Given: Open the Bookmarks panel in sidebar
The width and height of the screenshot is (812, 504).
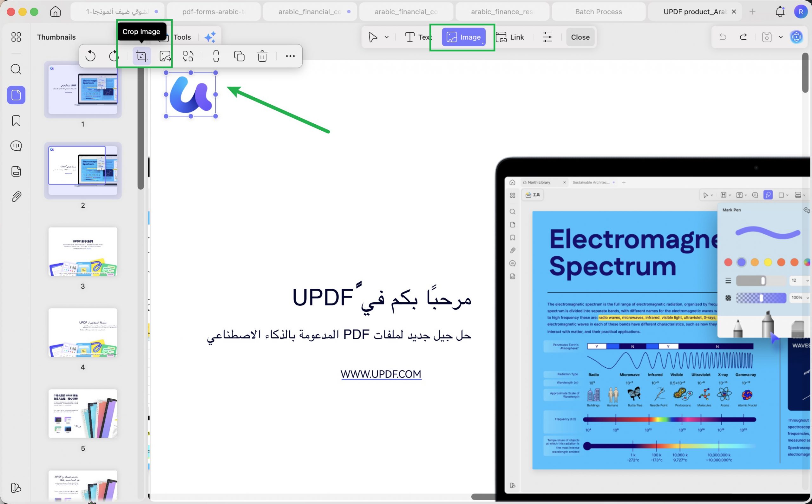Looking at the screenshot, I should 16,120.
